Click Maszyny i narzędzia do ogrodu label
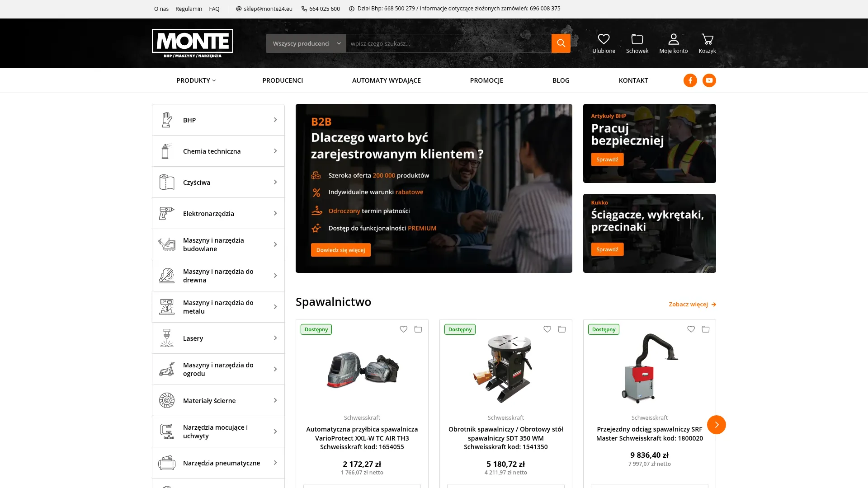Image resolution: width=868 pixels, height=488 pixels. [218, 369]
